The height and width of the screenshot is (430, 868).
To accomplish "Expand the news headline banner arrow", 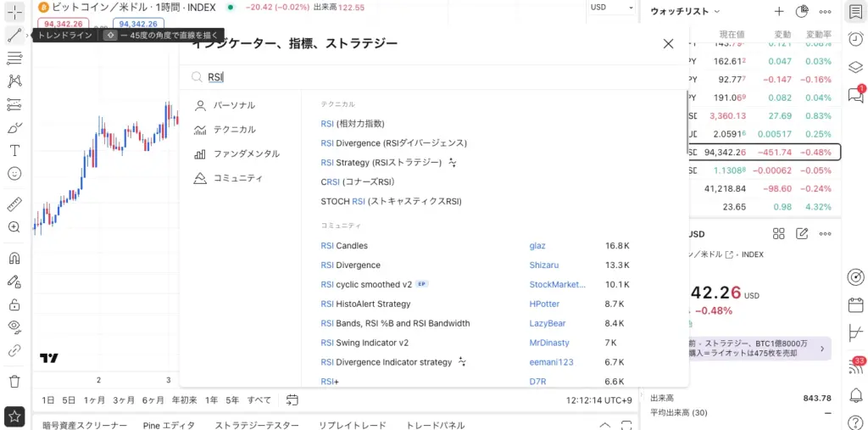I will click(822, 349).
